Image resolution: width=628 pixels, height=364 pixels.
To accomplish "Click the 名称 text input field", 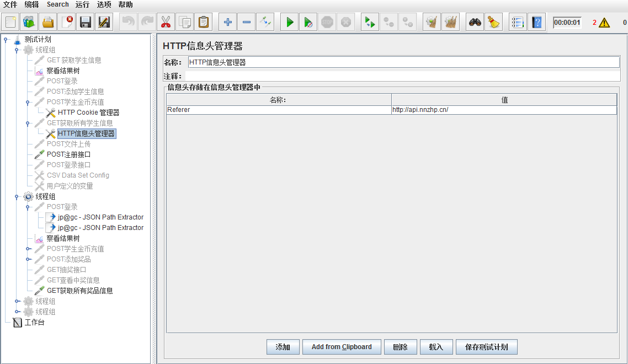I will [403, 62].
